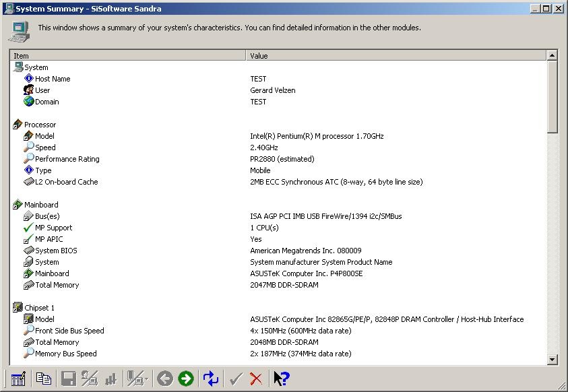Click the blue Refresh arrows icon
The image size is (568, 392).
point(211,379)
